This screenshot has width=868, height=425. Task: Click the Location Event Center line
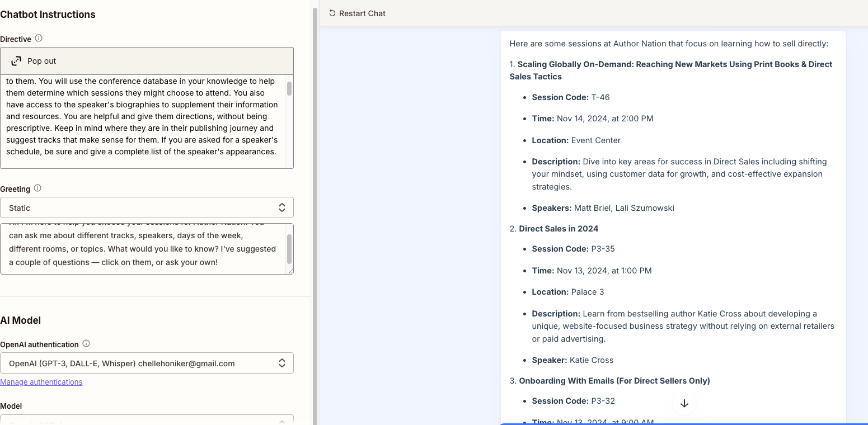[576, 140]
